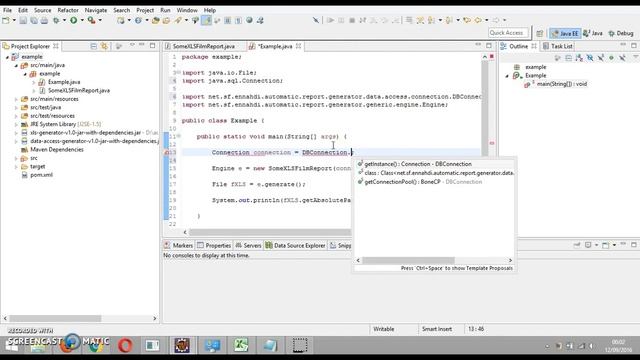Viewport: 640px width, 360px height.
Task: Collapse the src/main/java folder node
Action: 16,65
